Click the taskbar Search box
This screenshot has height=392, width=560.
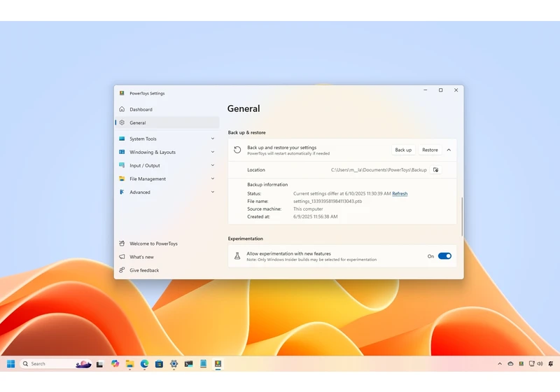(x=56, y=364)
